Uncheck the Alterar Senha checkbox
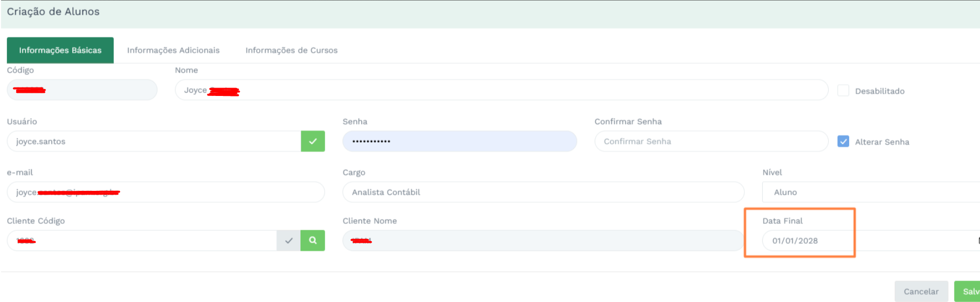This screenshot has height=302, width=980. 843,142
